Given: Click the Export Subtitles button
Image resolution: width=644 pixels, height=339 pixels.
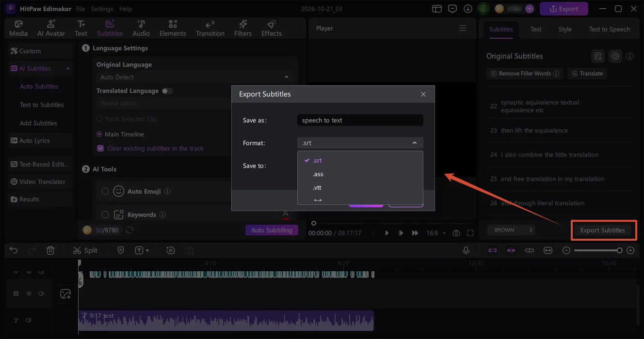Looking at the screenshot, I should [x=603, y=230].
